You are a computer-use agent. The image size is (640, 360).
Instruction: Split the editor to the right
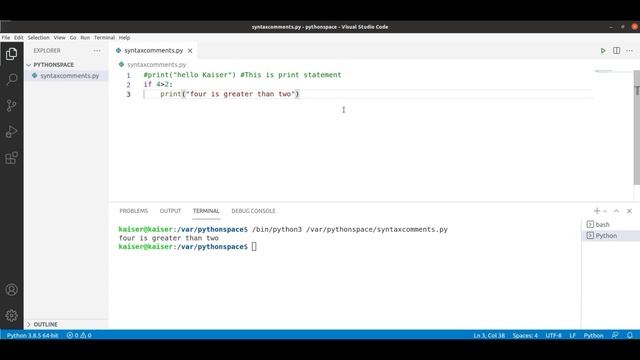(x=616, y=51)
